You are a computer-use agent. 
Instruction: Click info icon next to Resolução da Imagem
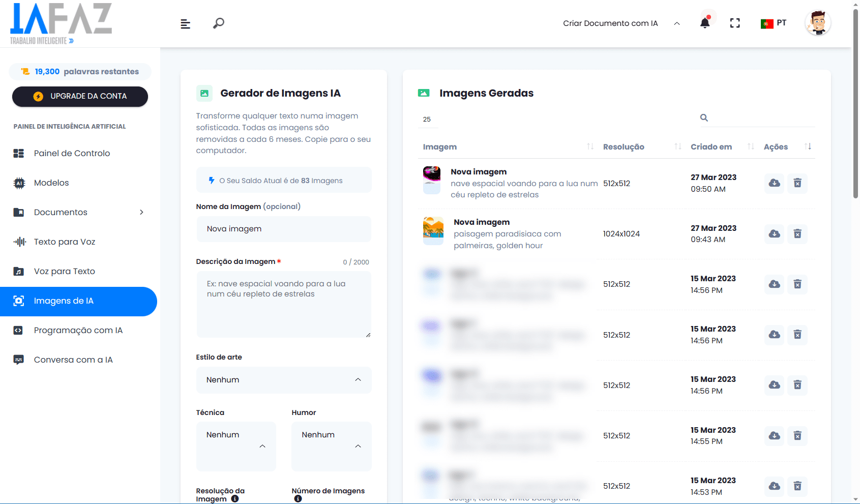[235, 499]
